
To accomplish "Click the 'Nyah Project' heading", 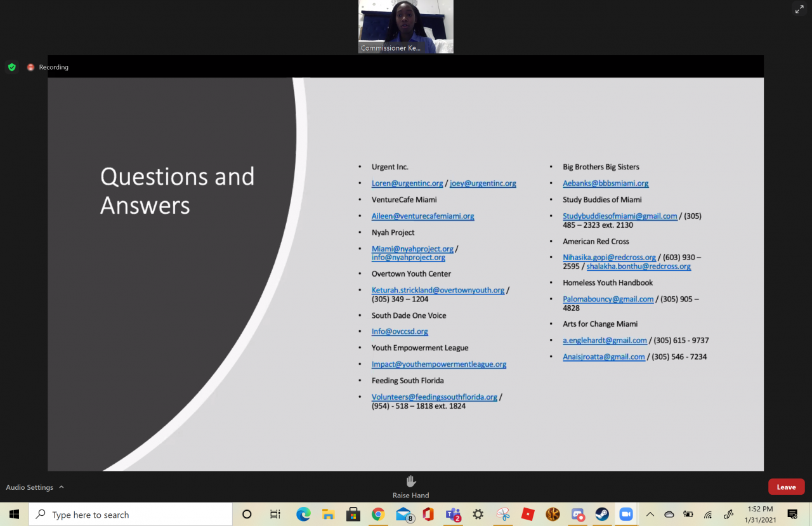I will pyautogui.click(x=393, y=233).
